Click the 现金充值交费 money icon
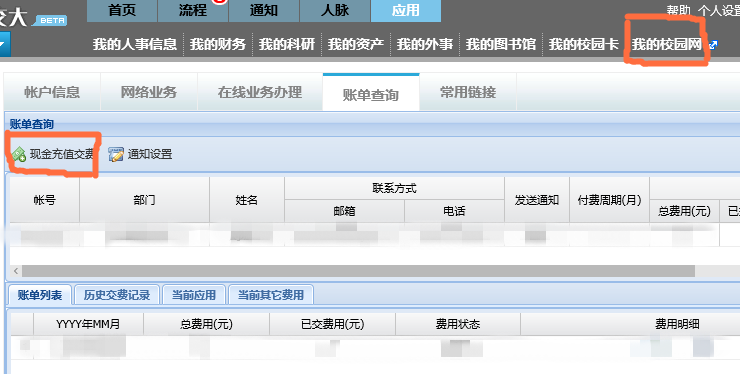 [19, 154]
